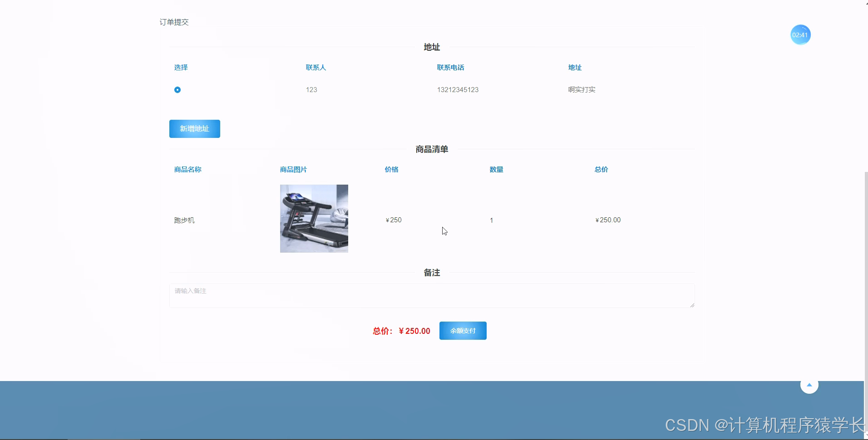Select the product name 跑步机
868x440 pixels.
coord(184,220)
